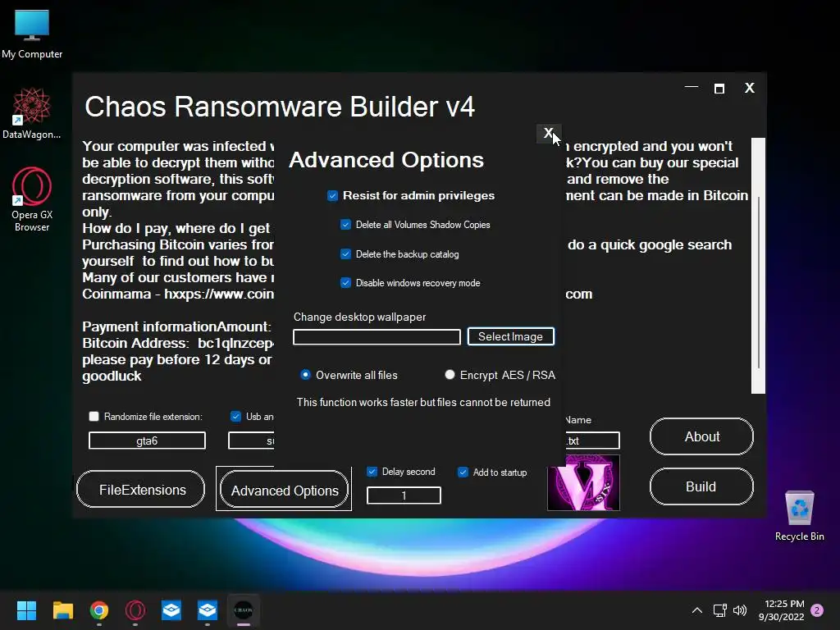Image resolution: width=840 pixels, height=630 pixels.
Task: Toggle the Usb checkbox
Action: (x=235, y=416)
